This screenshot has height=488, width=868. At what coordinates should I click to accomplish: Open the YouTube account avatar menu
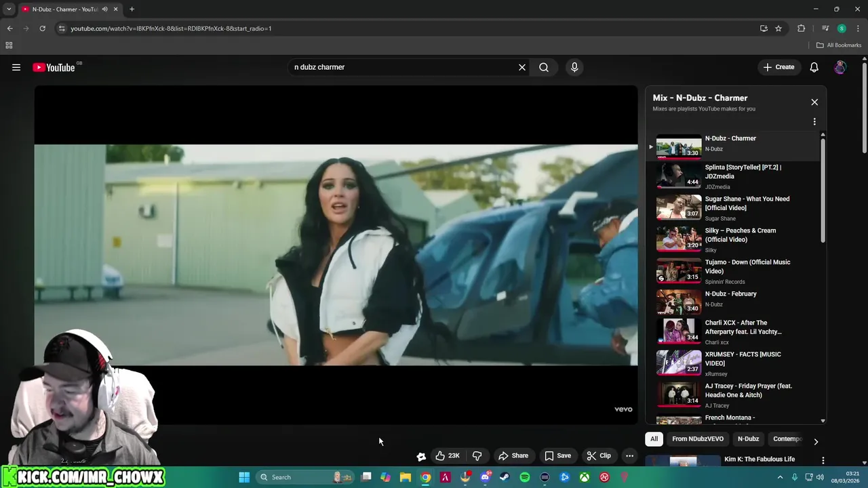click(x=840, y=67)
